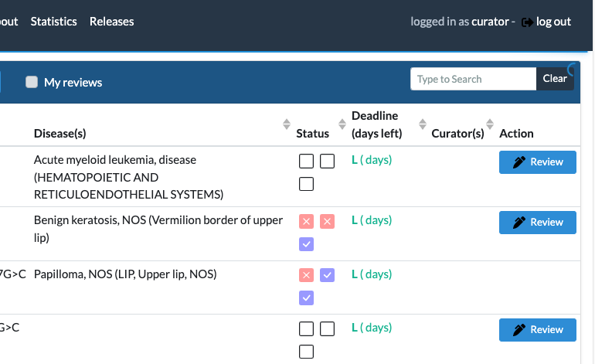Click top purple checkmark in Papilloma row
595x364 pixels.
click(327, 275)
